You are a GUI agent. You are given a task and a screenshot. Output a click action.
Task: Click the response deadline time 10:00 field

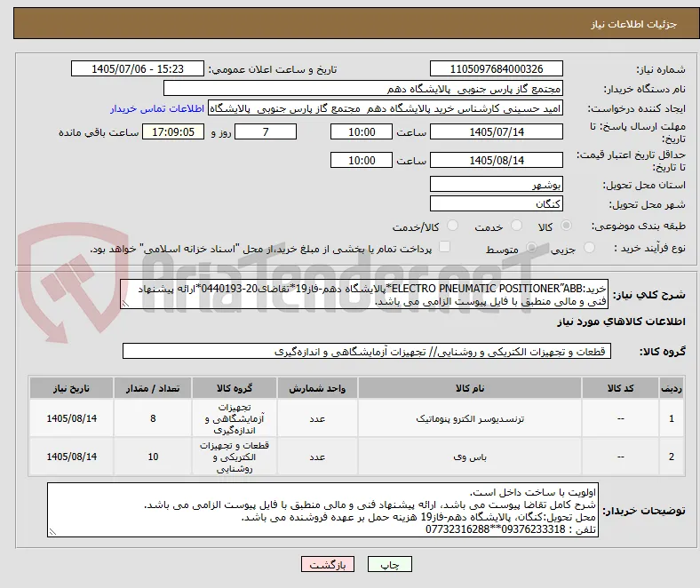point(362,131)
